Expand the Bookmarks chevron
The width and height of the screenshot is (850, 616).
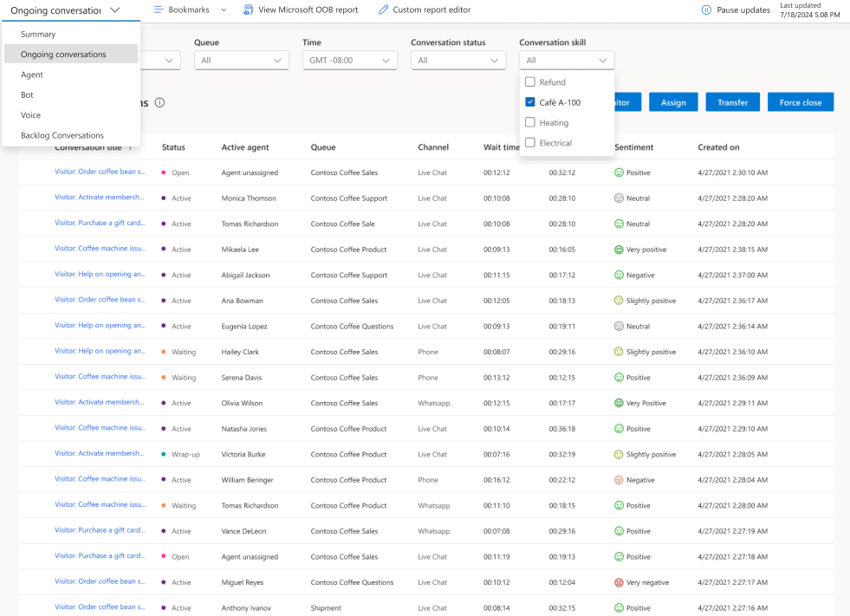click(224, 10)
